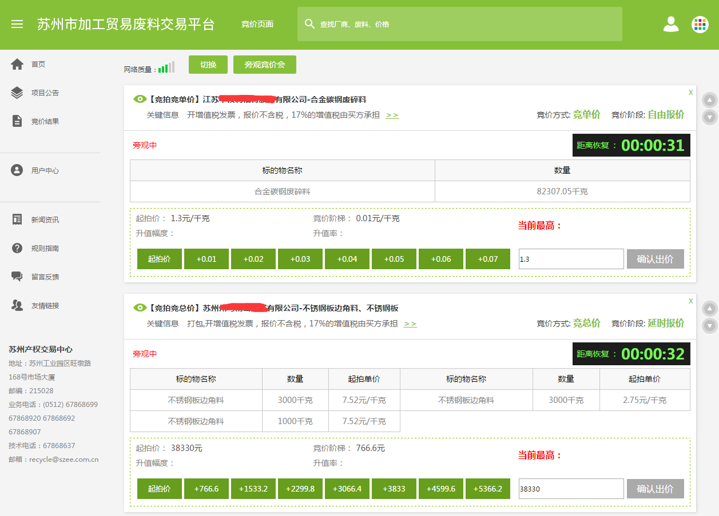Open the hamburger menu in header
Screen dimensions: 719x516
pos(17,24)
